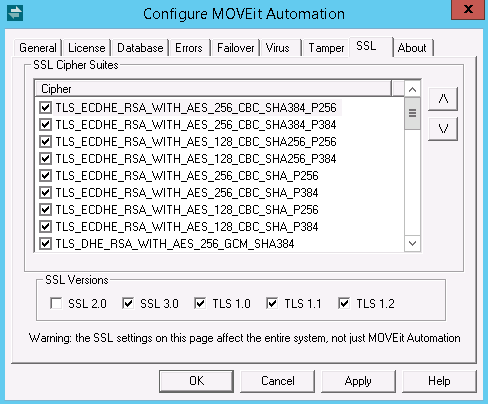Uncheck TLS_ECDHE_RSA_WITH_AES_128_CBC_SHA_P256 cipher checkbox
The image size is (488, 404).
coord(45,209)
